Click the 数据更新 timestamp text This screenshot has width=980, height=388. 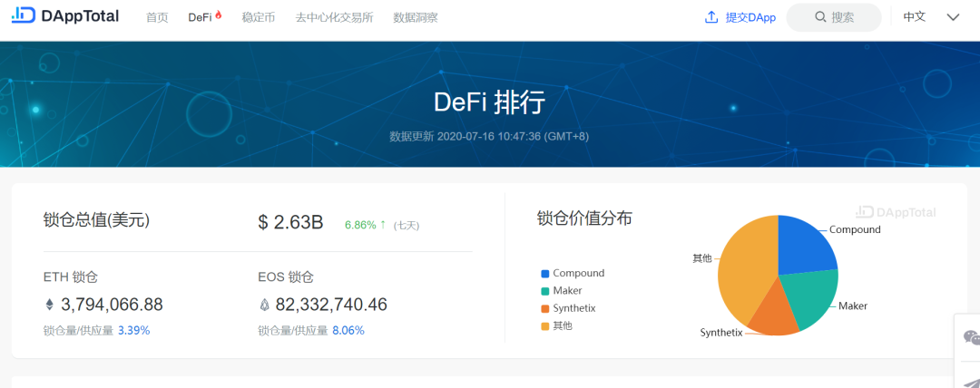point(489,136)
